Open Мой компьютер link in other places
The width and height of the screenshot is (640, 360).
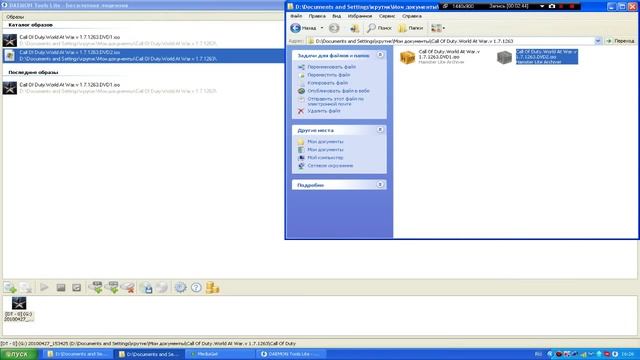coord(325,157)
